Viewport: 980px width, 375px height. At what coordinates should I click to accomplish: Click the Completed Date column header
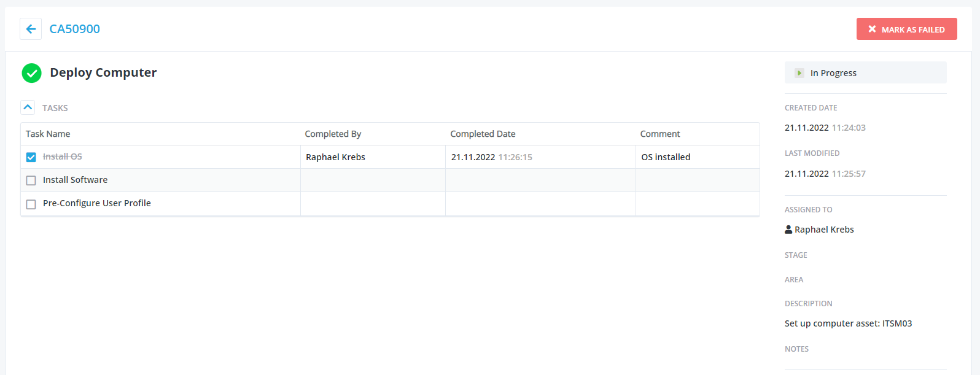click(483, 134)
